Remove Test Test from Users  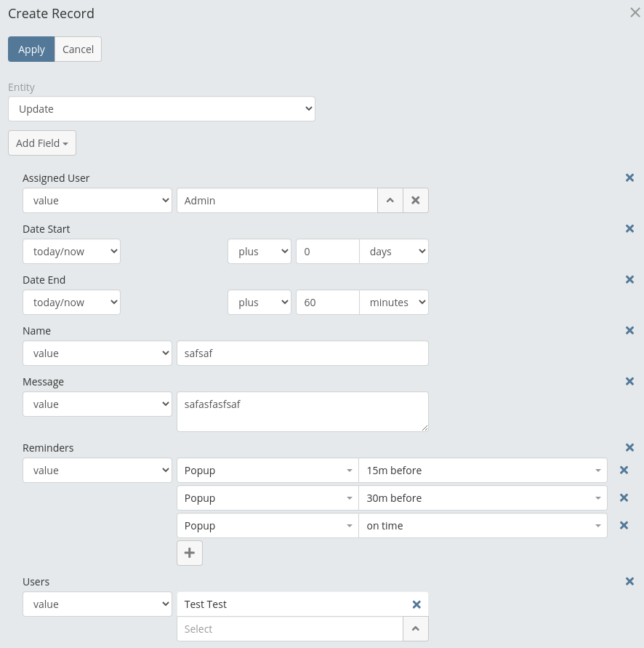tap(416, 604)
